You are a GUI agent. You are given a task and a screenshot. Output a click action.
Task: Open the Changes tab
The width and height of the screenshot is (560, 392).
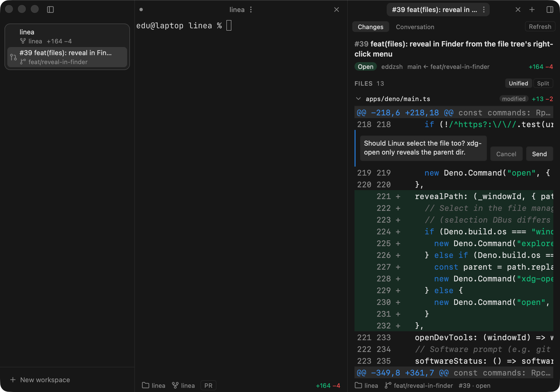pyautogui.click(x=370, y=27)
